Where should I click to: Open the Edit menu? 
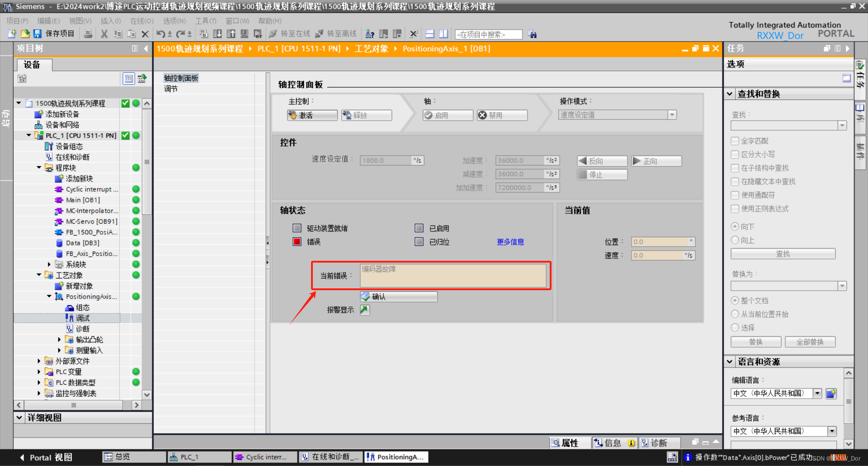48,21
